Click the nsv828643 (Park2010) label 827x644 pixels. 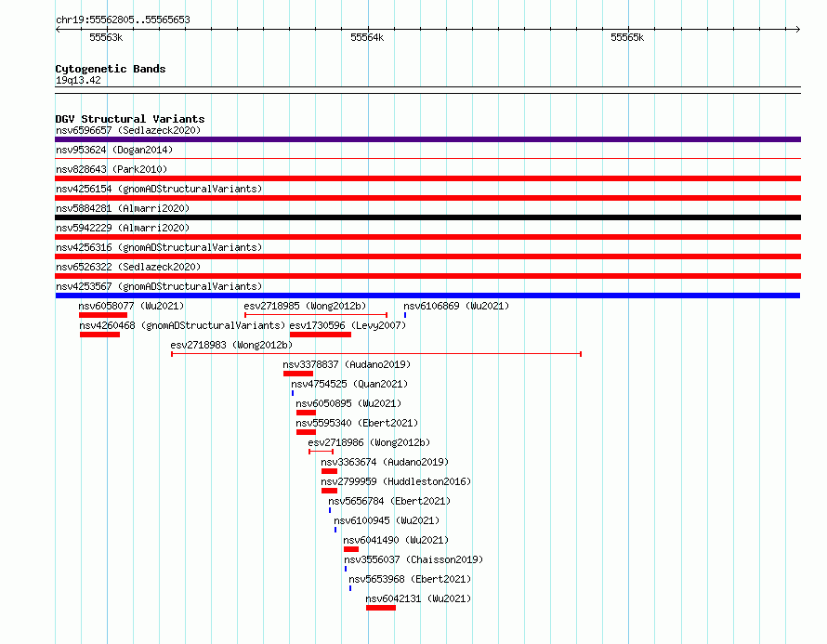click(x=112, y=169)
